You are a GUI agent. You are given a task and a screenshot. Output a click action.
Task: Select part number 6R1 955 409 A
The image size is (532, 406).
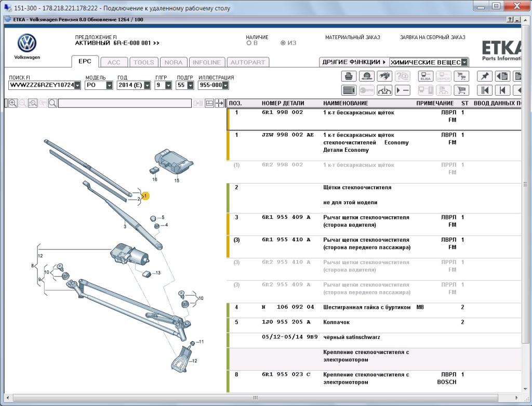(x=286, y=217)
